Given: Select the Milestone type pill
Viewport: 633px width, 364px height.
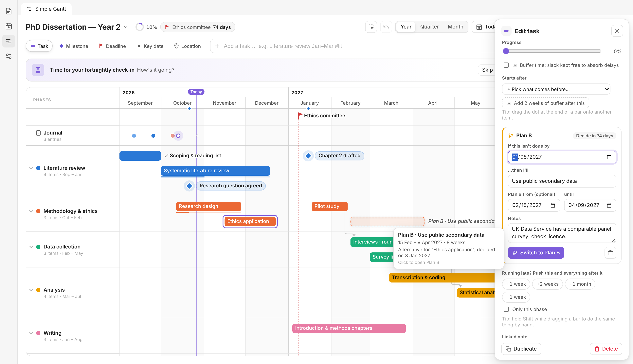Looking at the screenshot, I should [x=74, y=46].
